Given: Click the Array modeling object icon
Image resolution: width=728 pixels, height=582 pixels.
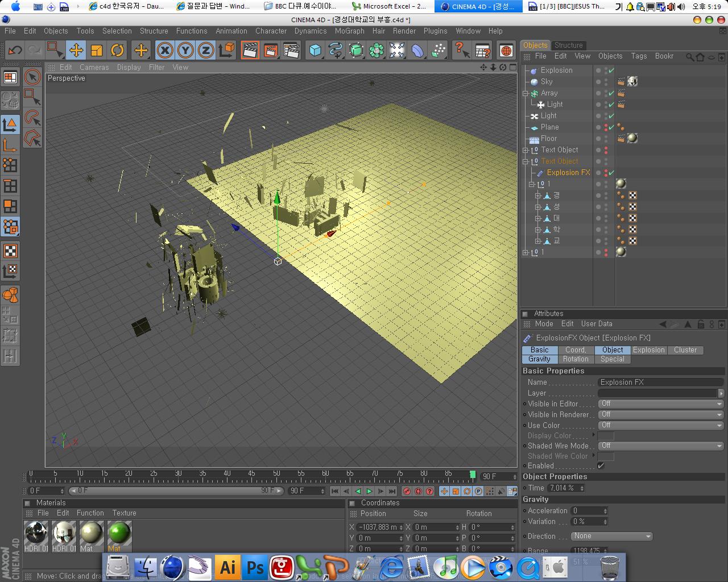Looking at the screenshot, I should tap(377, 50).
